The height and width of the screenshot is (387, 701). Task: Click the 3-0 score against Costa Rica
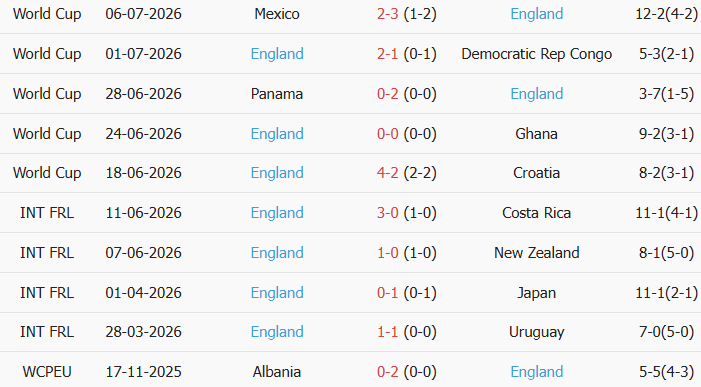(x=387, y=213)
